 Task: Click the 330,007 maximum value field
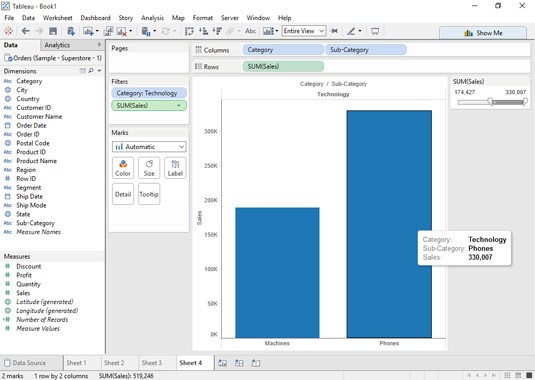516,92
